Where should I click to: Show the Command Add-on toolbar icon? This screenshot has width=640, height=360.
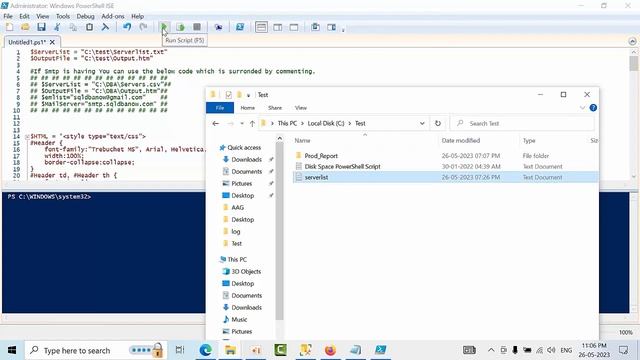[331, 27]
